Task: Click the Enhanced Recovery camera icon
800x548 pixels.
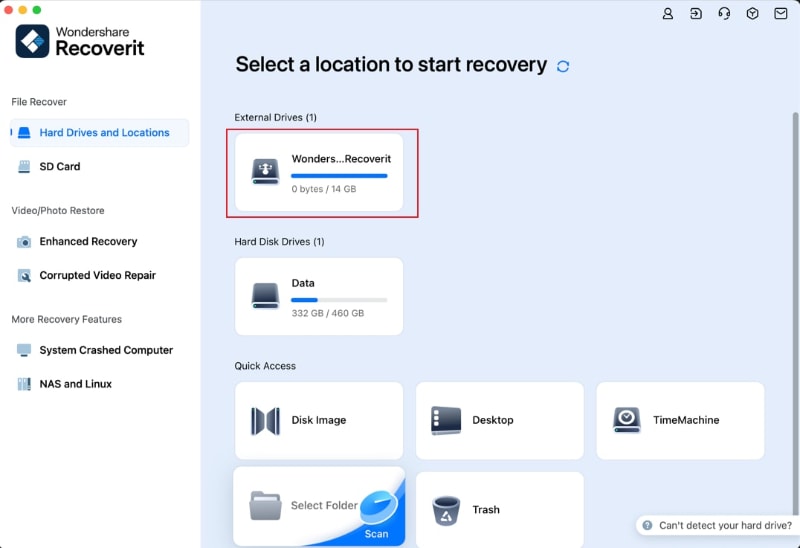Action: click(x=24, y=241)
